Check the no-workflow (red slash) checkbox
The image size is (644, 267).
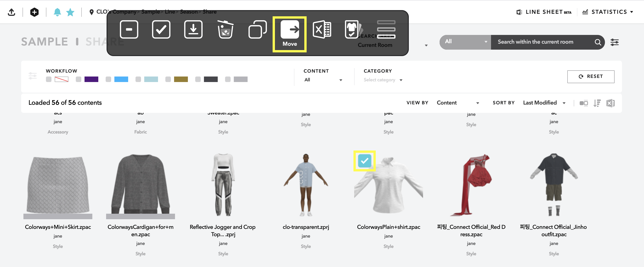[x=49, y=79]
